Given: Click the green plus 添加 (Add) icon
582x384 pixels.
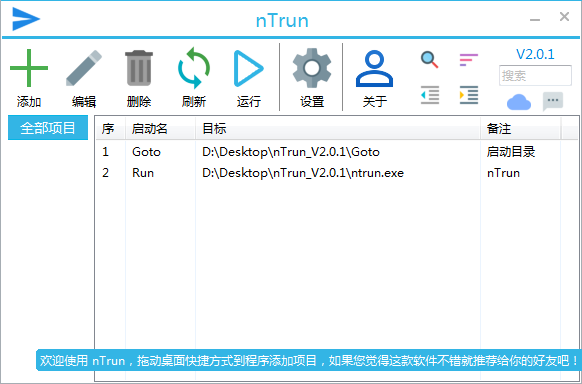Looking at the screenshot, I should (29, 68).
